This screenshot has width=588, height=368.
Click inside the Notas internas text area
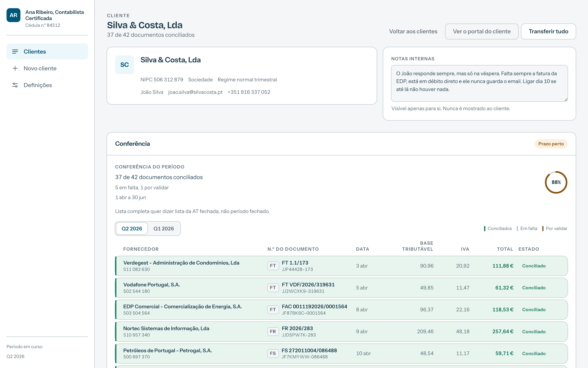479,83
